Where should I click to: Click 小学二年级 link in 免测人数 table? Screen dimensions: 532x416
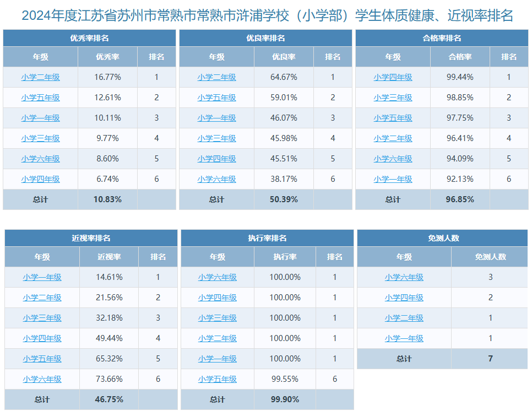(404, 318)
